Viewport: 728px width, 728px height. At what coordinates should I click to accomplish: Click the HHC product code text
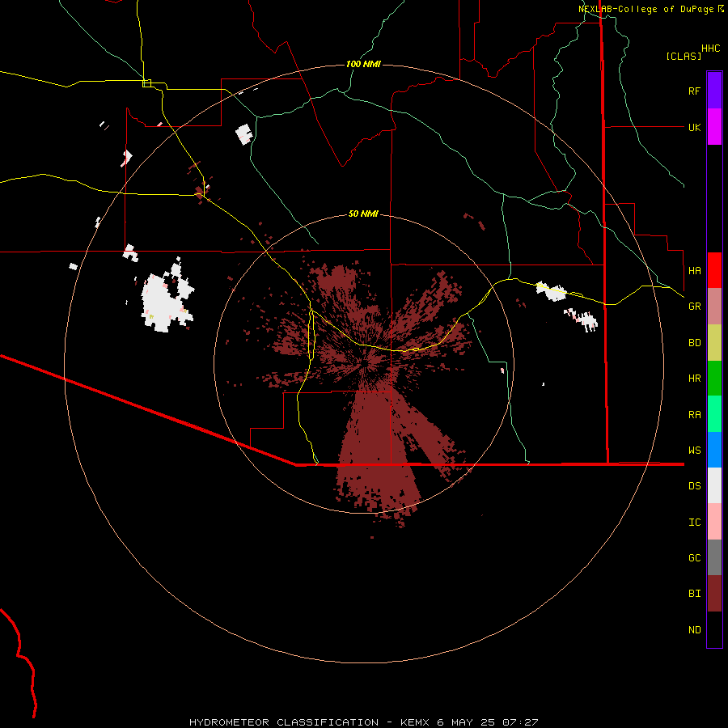pos(710,49)
